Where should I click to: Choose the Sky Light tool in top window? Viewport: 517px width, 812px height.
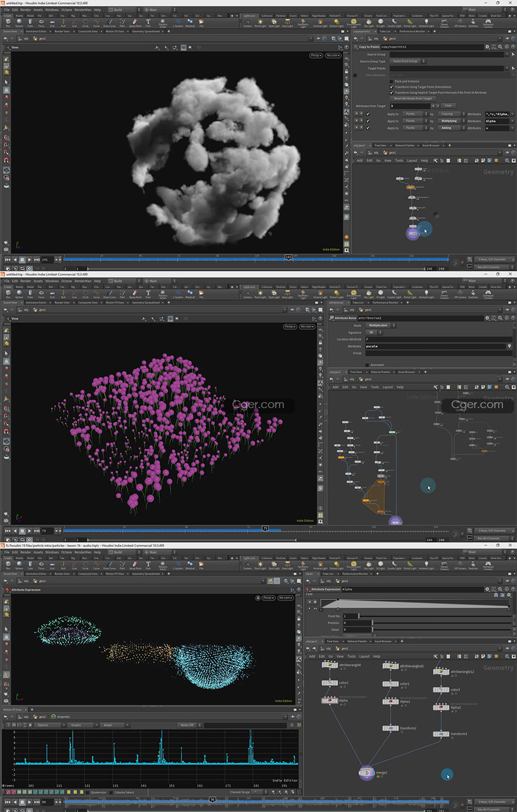[x=368, y=23]
